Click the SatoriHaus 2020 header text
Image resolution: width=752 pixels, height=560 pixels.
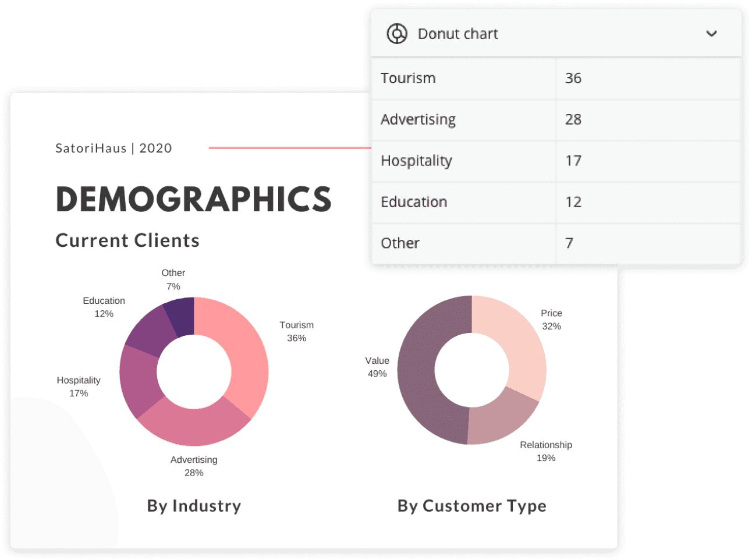(x=113, y=148)
